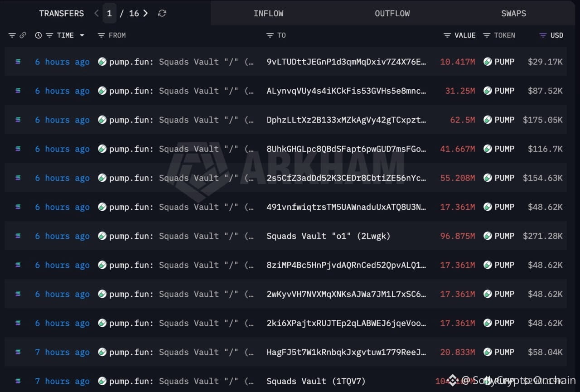Refresh the transfers list

[162, 14]
